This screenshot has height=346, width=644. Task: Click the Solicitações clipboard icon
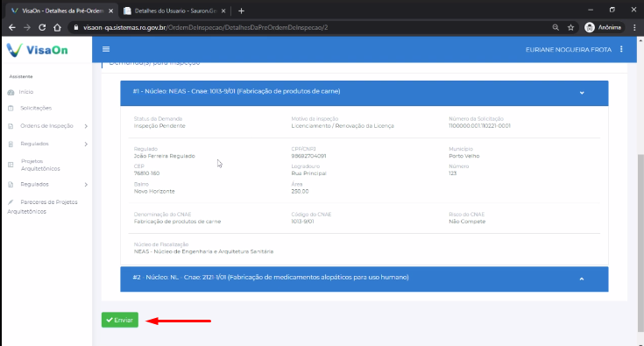[x=11, y=109]
